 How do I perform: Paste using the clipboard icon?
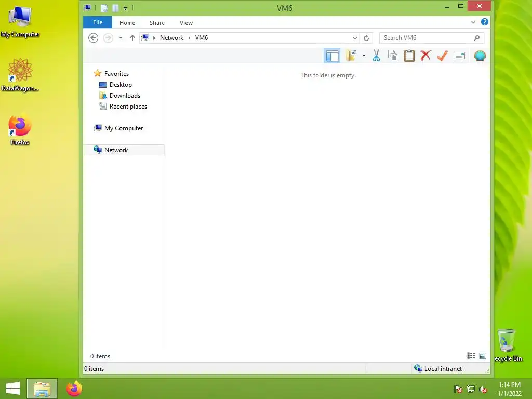pyautogui.click(x=409, y=56)
